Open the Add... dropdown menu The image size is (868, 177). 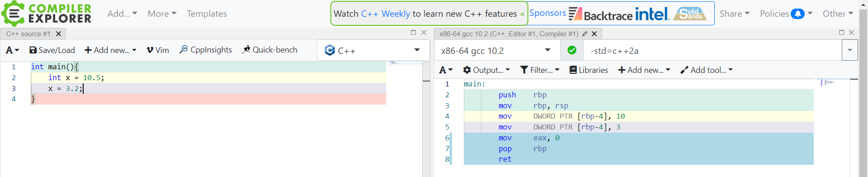(122, 14)
